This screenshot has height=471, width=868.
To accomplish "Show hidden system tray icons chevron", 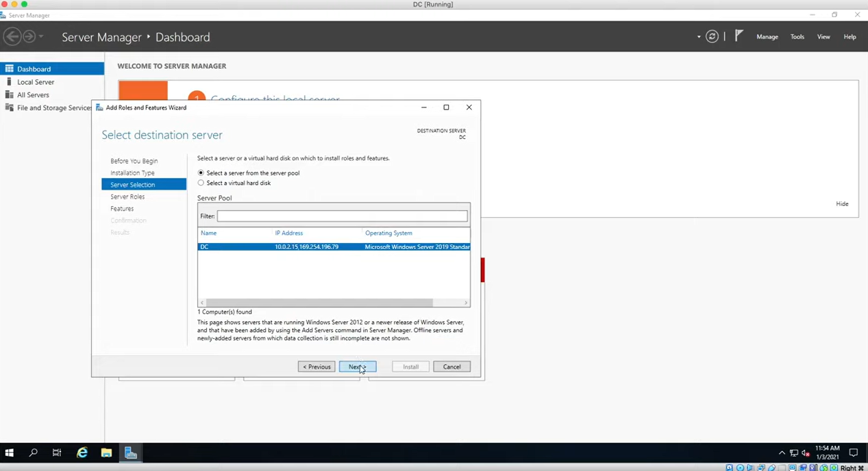I will pyautogui.click(x=782, y=453).
